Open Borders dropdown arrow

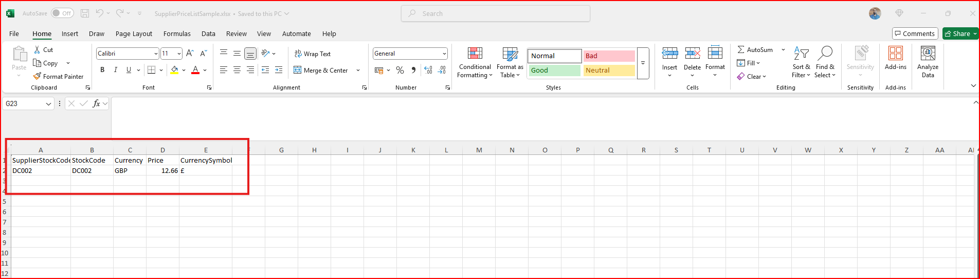161,70
